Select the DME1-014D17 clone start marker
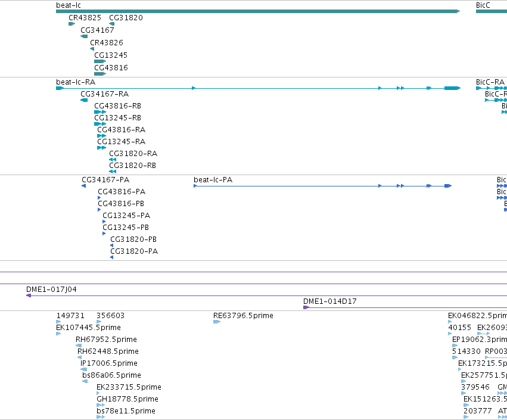 tap(306, 307)
